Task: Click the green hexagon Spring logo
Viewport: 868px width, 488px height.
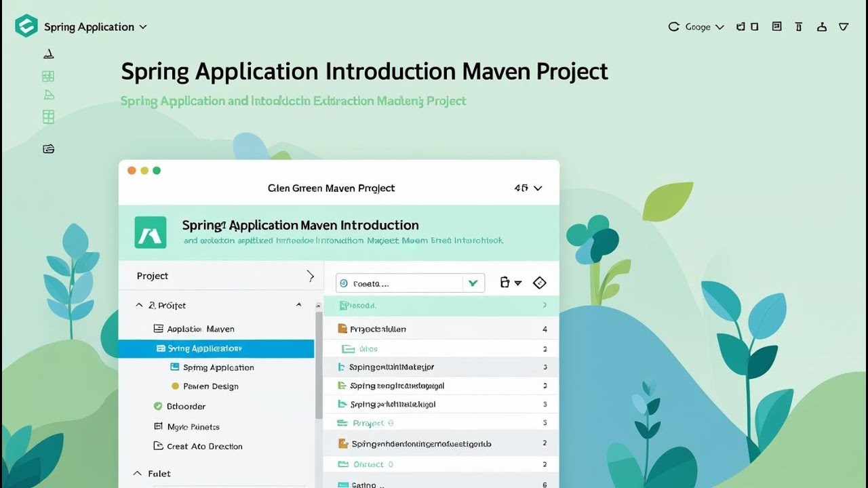Action: (x=26, y=26)
